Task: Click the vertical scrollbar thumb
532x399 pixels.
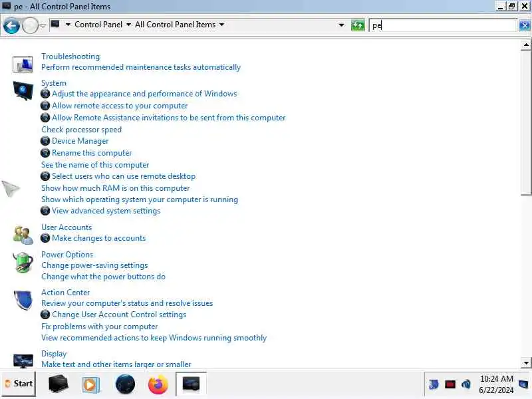Action: [x=526, y=123]
